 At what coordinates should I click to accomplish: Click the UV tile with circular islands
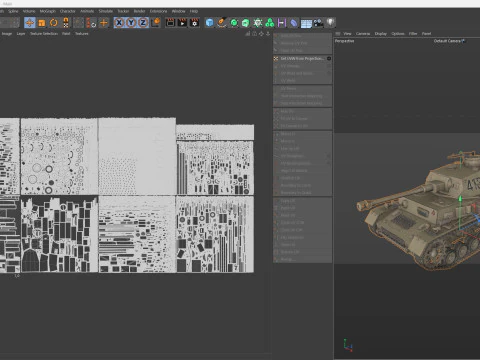[59, 156]
